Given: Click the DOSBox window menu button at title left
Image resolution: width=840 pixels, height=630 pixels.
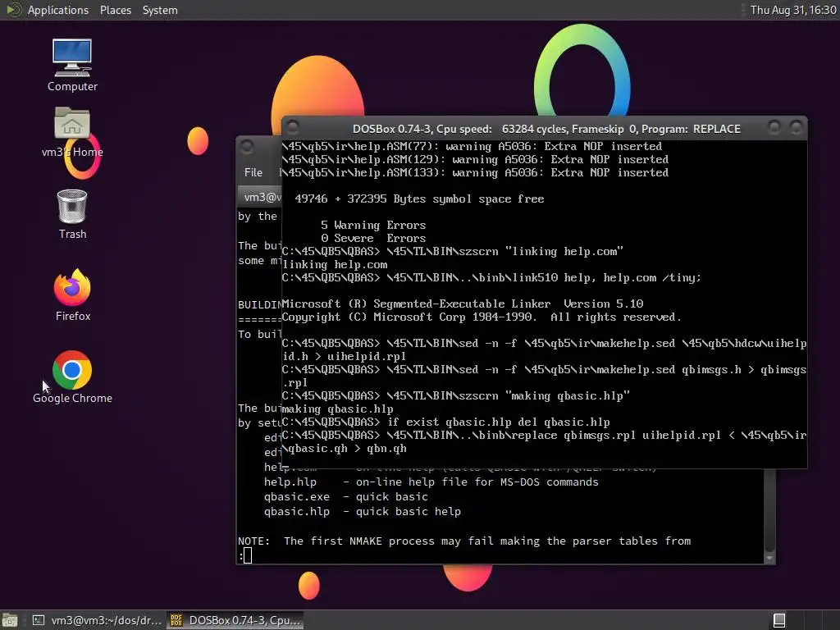Looking at the screenshot, I should pyautogui.click(x=293, y=127).
